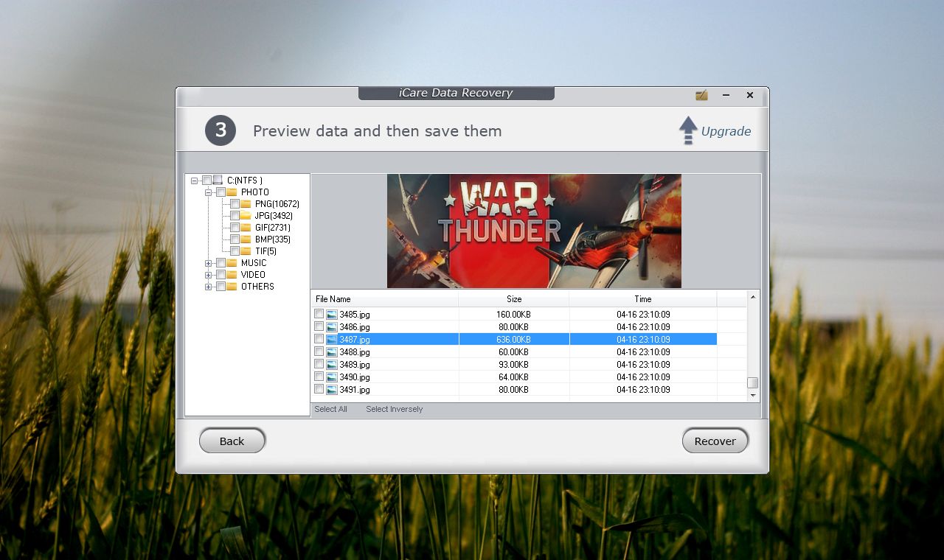Click Select Inversely link

click(x=394, y=409)
